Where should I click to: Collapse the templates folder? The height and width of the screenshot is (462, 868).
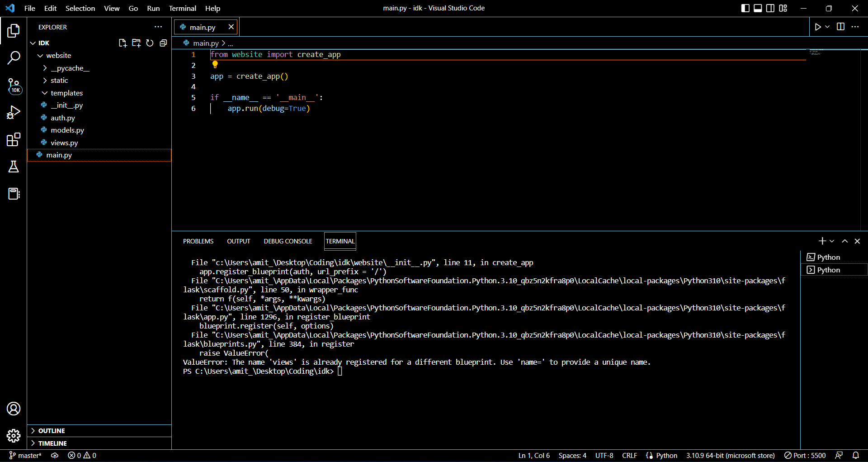click(66, 93)
